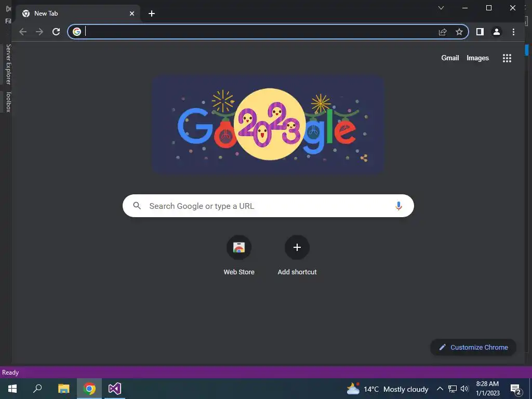This screenshot has width=532, height=399.
Task: Share this page using the share icon
Action: (x=443, y=32)
